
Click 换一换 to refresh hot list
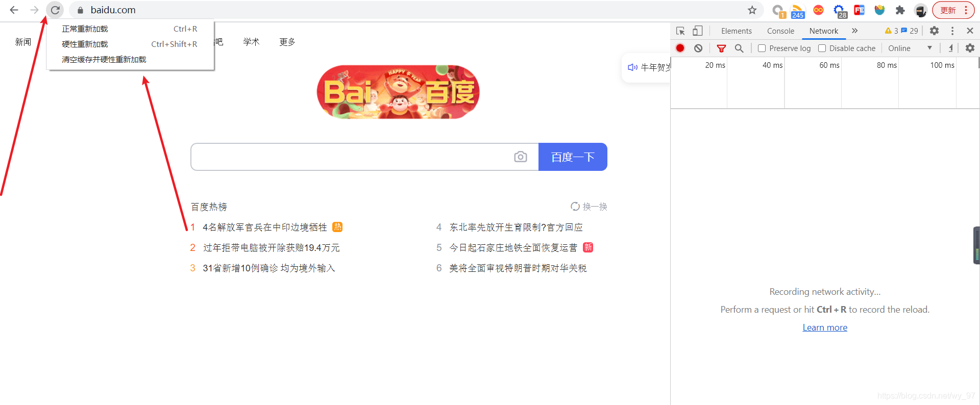click(x=589, y=207)
